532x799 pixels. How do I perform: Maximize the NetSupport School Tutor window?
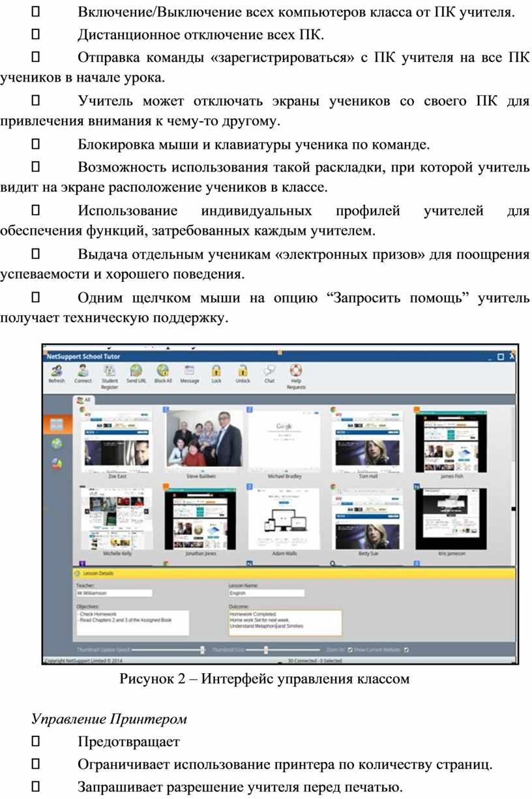tap(501, 357)
